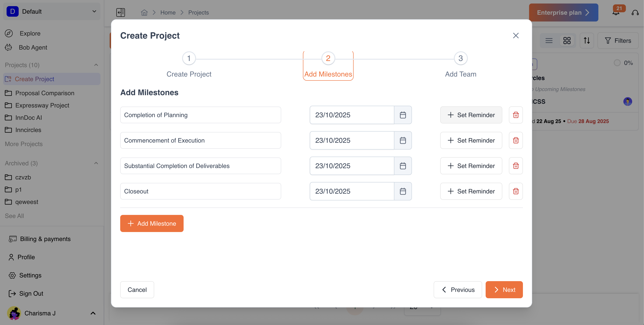
Task: Click the notification bell icon
Action: (x=616, y=12)
